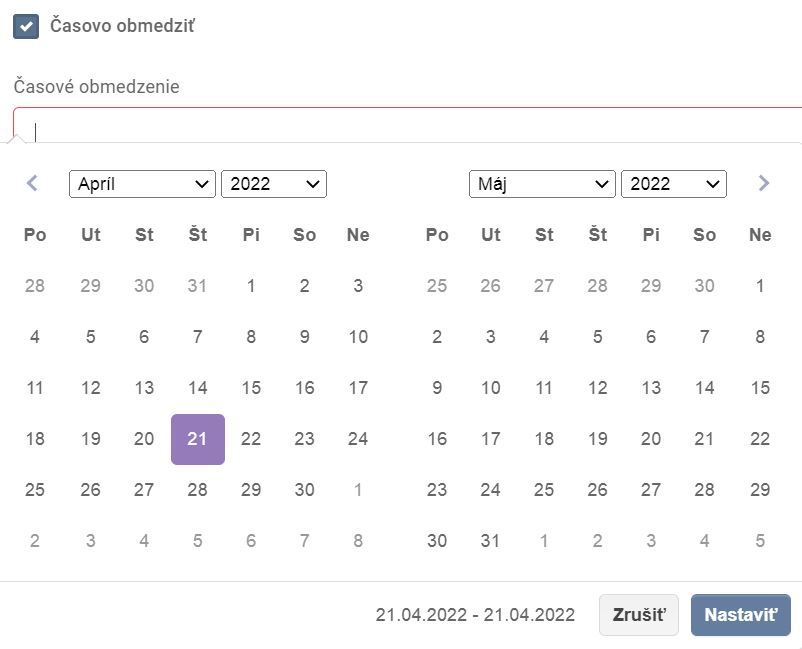Select highlighted April 21 date

[198, 439]
